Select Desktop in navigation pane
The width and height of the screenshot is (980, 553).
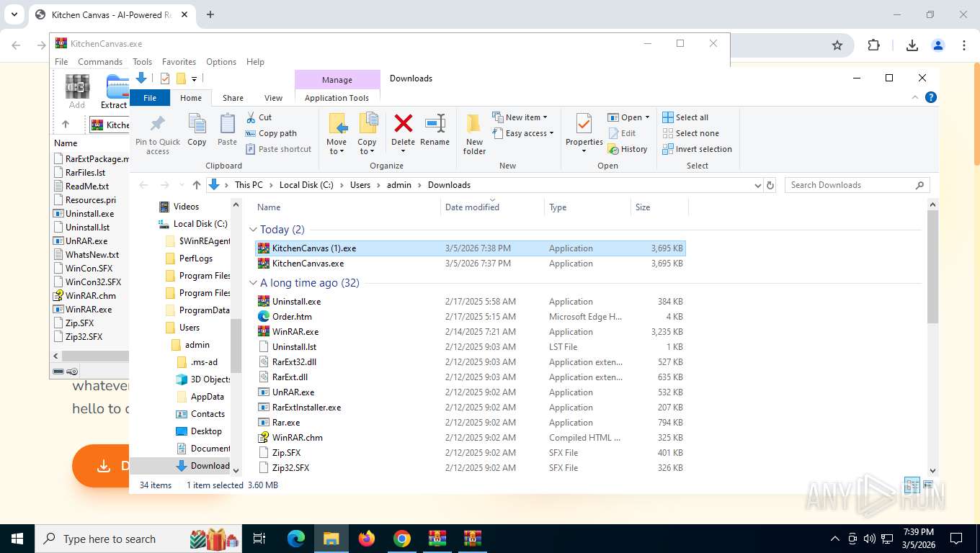click(x=206, y=431)
